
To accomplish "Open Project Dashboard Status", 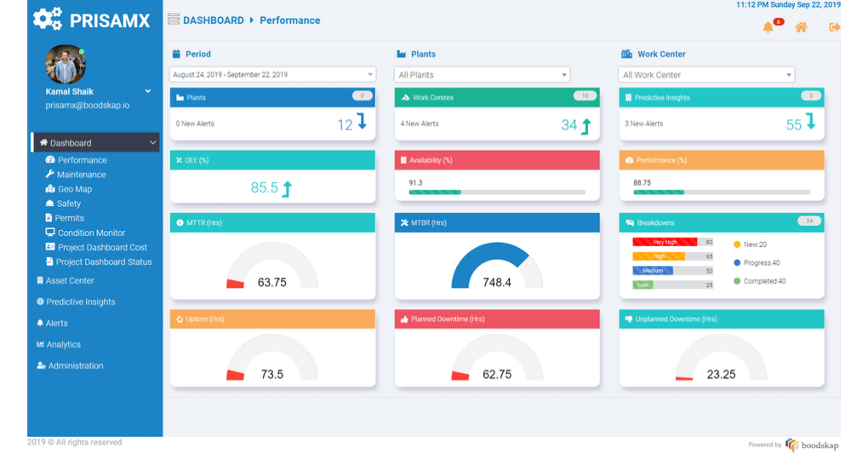I will coord(104,262).
